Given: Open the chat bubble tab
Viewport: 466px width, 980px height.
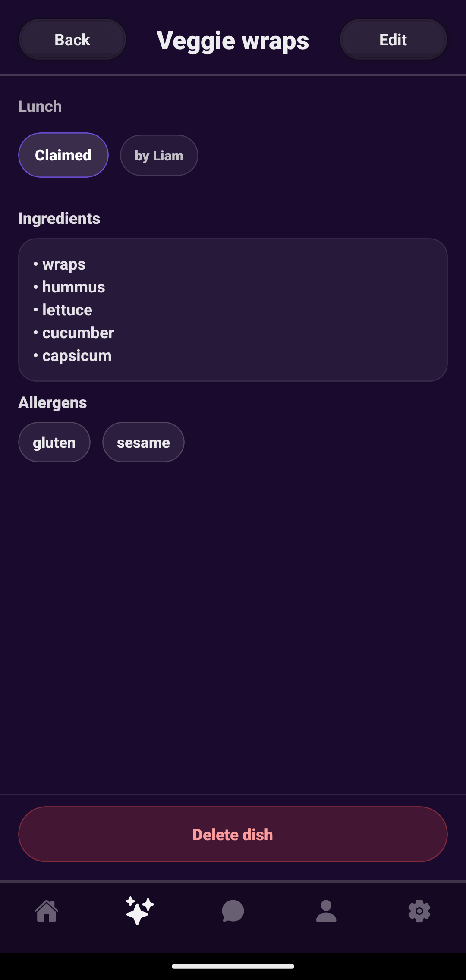Looking at the screenshot, I should click(233, 911).
